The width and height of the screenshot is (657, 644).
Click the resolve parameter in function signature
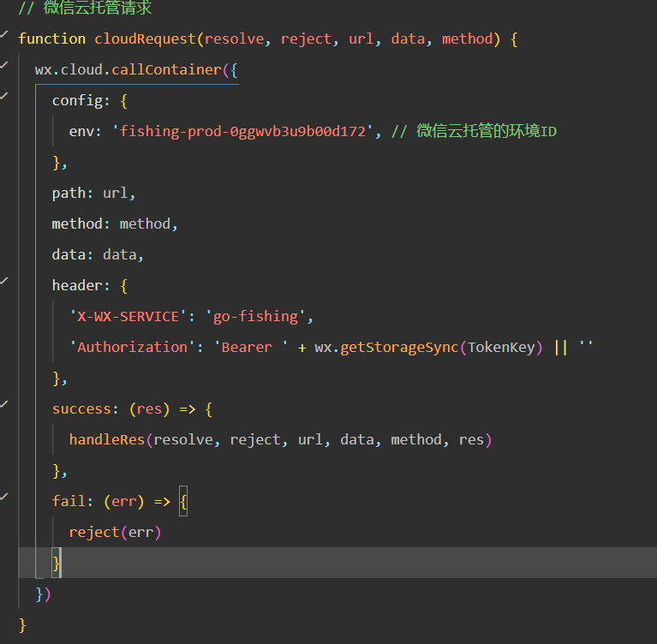(x=234, y=39)
